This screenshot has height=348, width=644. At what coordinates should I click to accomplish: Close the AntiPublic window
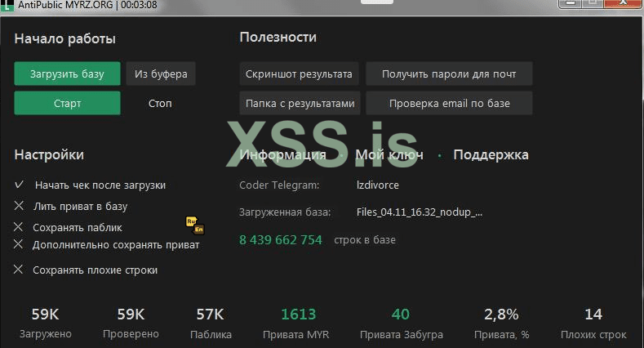click(624, 3)
